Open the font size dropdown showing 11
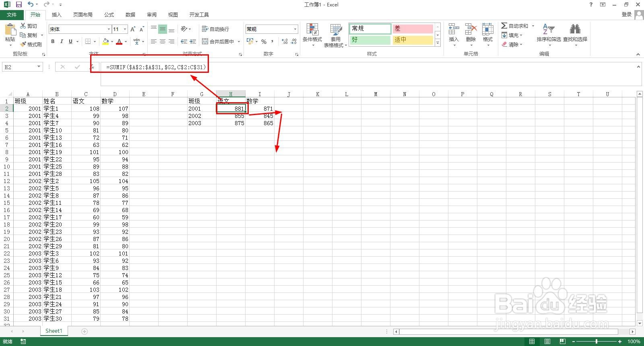Screen dimensions: 644x346 pos(125,29)
